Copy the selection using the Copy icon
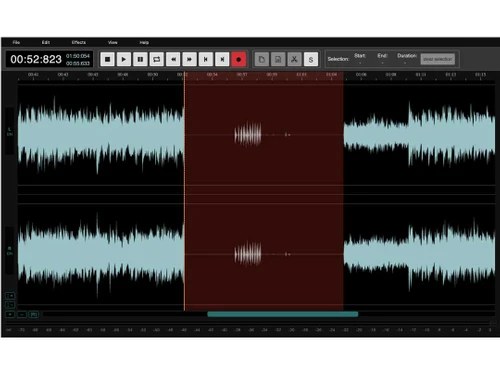The height and width of the screenshot is (375, 500). tap(262, 59)
